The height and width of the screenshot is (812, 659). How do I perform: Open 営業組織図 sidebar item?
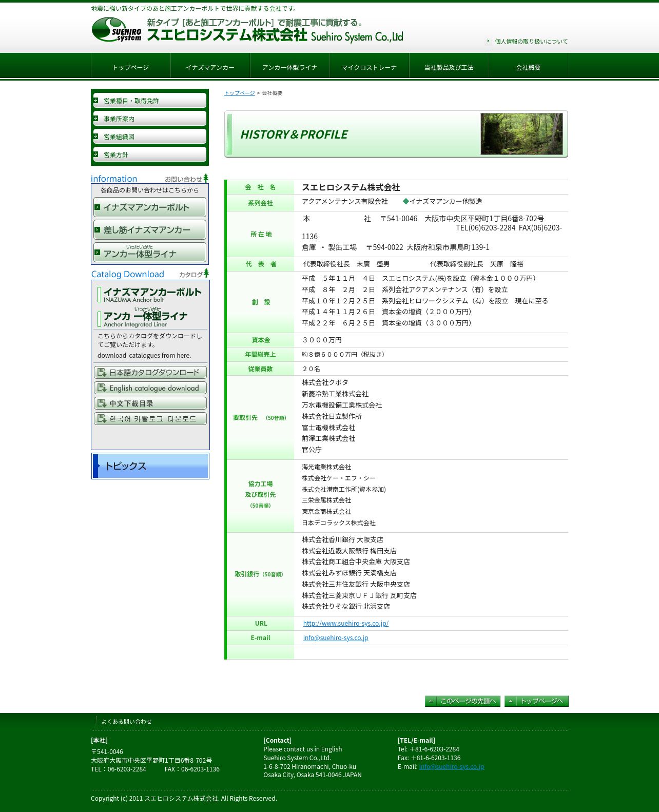(x=150, y=137)
